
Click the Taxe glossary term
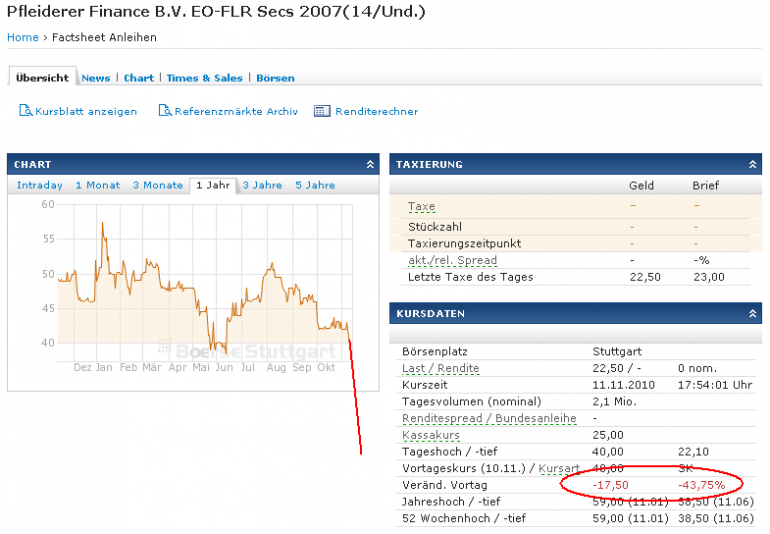click(x=421, y=206)
